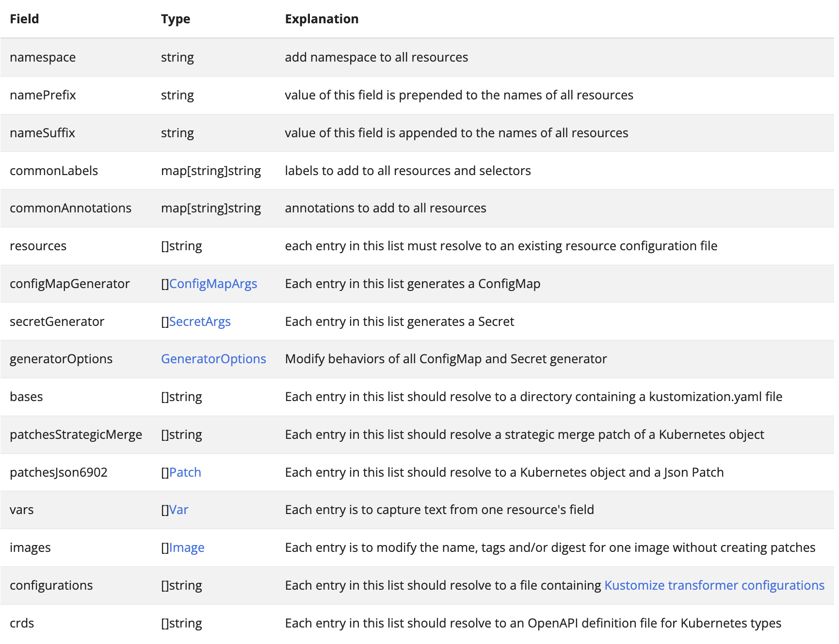
Task: Click the bases row explanation text
Action: coord(533,397)
